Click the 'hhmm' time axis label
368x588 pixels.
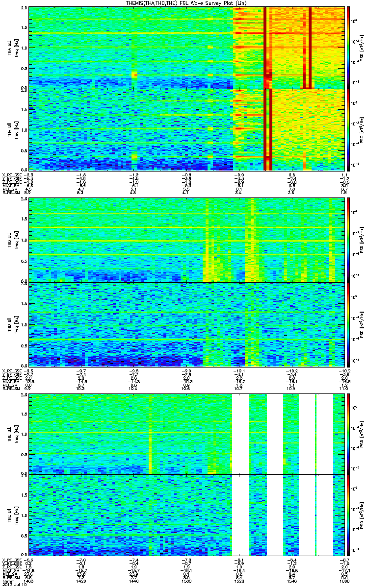tap(8, 581)
